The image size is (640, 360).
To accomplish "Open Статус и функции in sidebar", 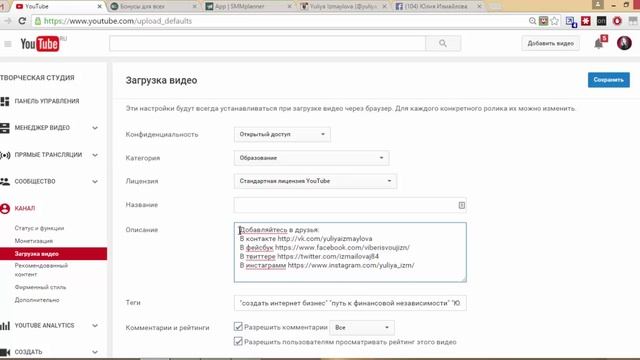I will coord(39,228).
